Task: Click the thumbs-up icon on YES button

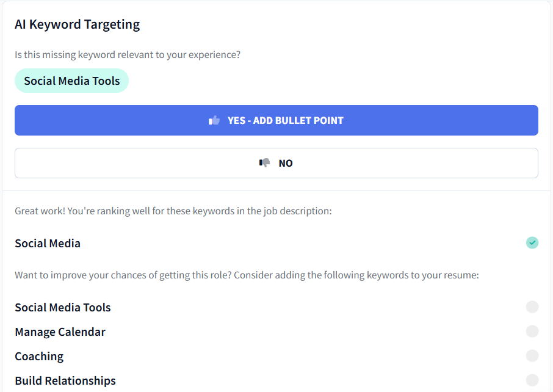Action: 215,120
